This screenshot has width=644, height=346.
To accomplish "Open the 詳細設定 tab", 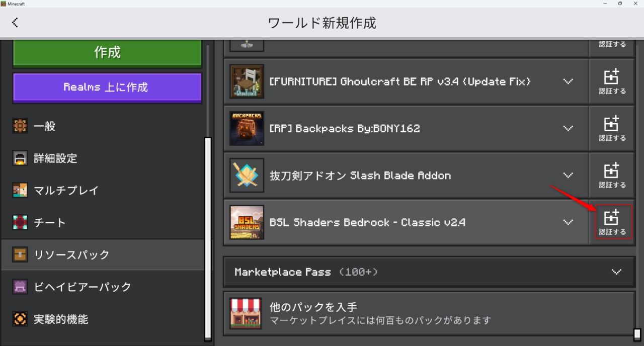I will (x=103, y=158).
